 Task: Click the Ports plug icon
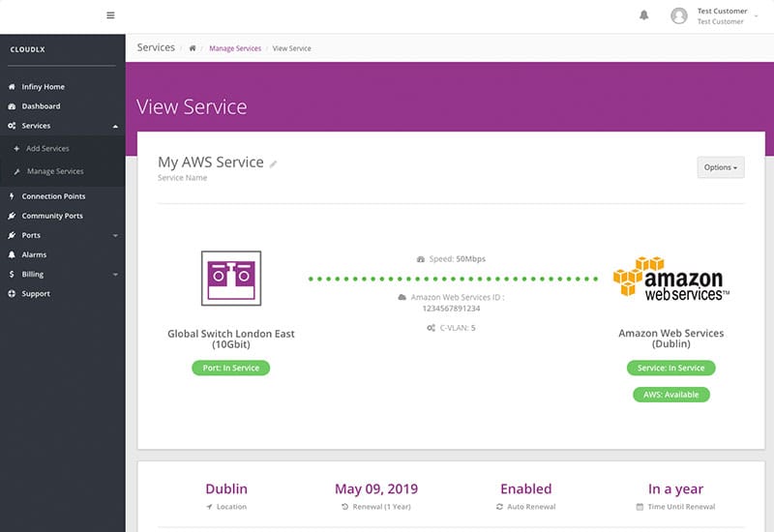click(x=12, y=235)
